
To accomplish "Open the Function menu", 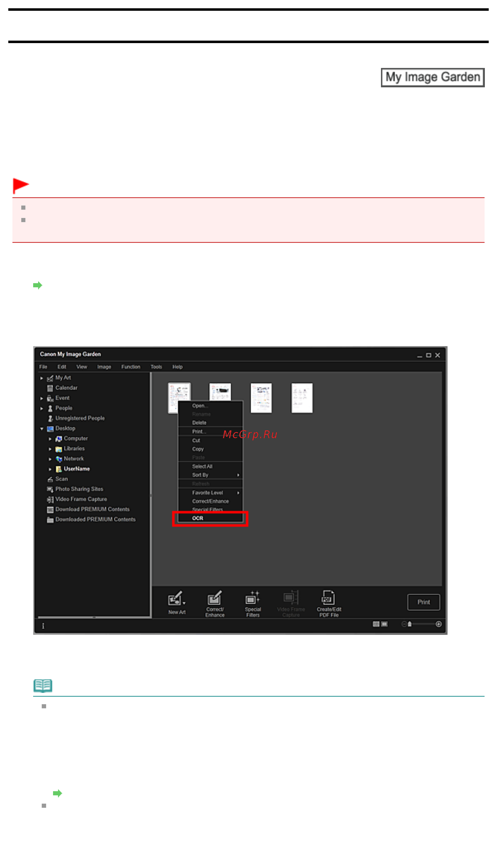I will tap(131, 367).
